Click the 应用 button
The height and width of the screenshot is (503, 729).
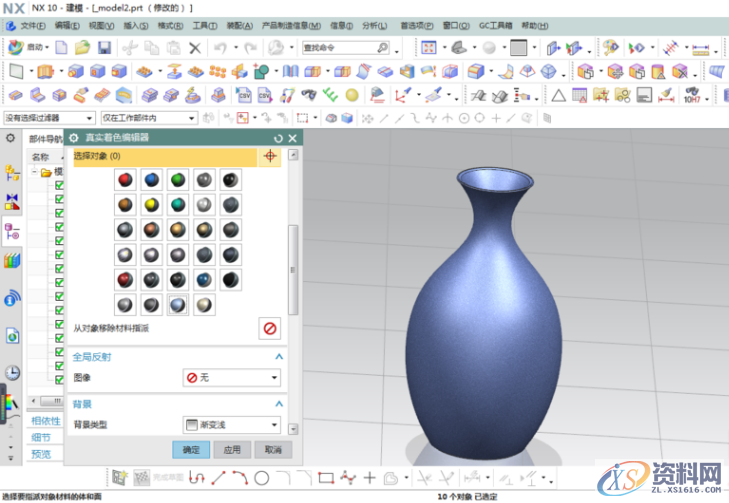tap(232, 450)
